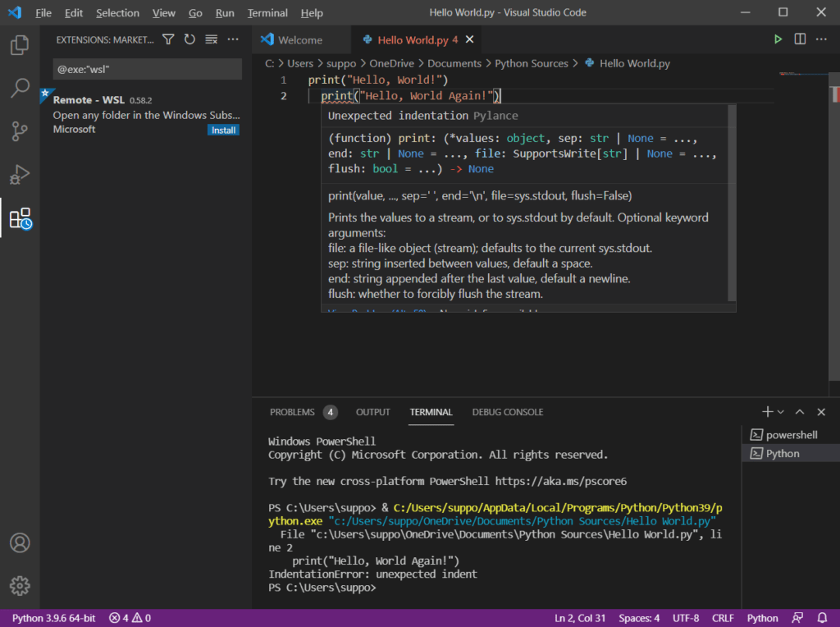Open the Accounts icon in the activity bar
The height and width of the screenshot is (627, 840).
click(x=20, y=542)
